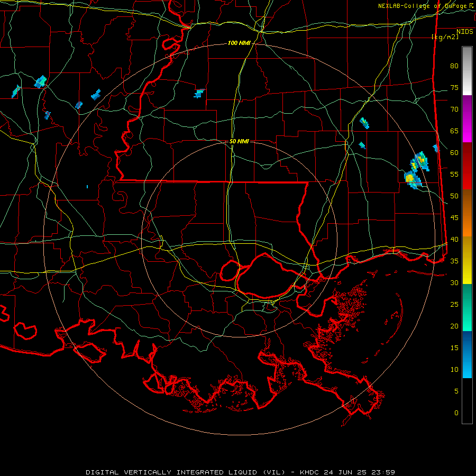
Task: Select the magenta-purple segment of the VIL scale
Action: [467, 118]
